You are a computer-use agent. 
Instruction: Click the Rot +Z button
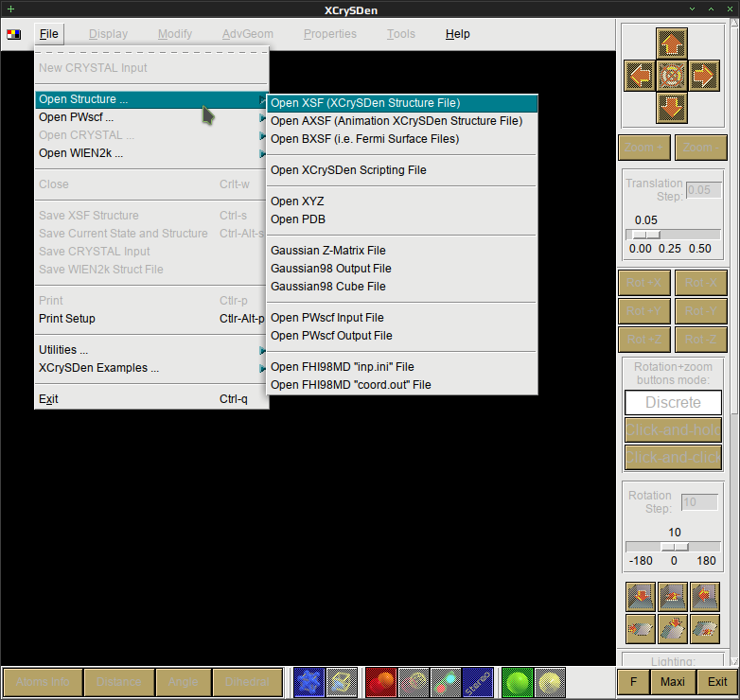point(644,340)
